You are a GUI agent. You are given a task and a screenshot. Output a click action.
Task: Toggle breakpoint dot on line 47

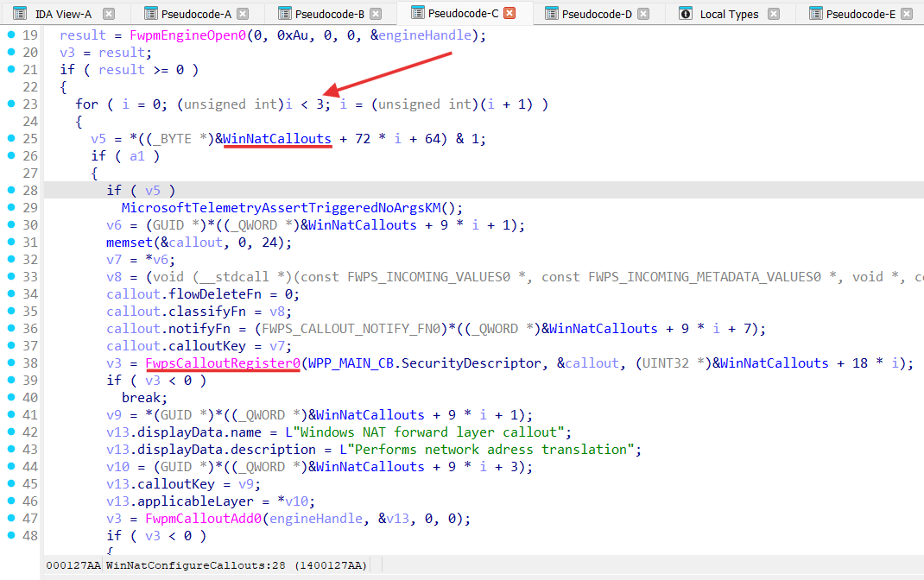[10, 518]
